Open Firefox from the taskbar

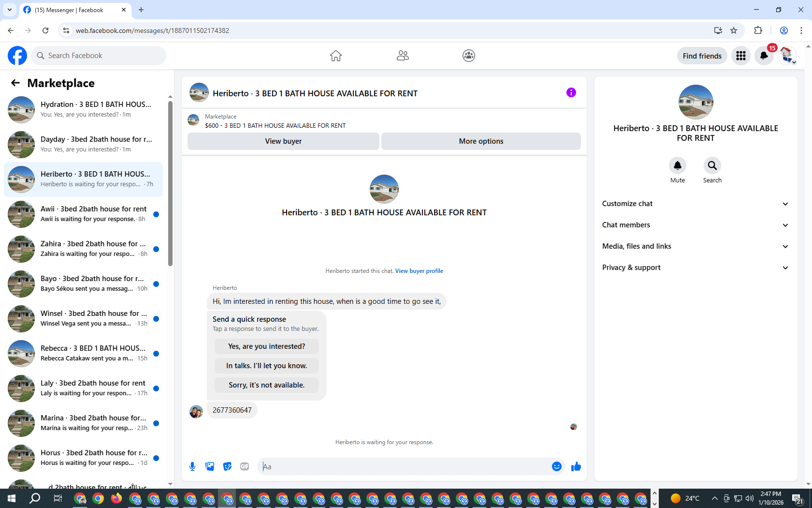[116, 498]
